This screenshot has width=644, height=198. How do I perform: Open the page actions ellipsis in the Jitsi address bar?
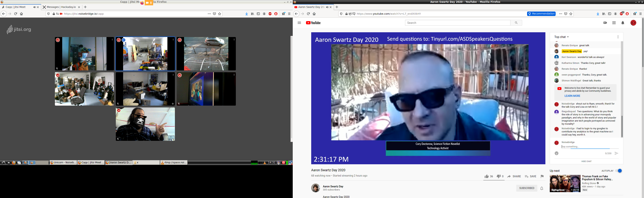209,14
